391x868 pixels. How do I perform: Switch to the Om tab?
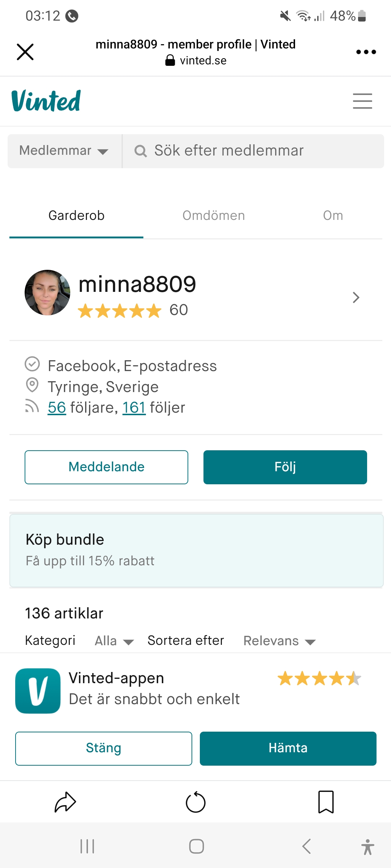tap(333, 216)
